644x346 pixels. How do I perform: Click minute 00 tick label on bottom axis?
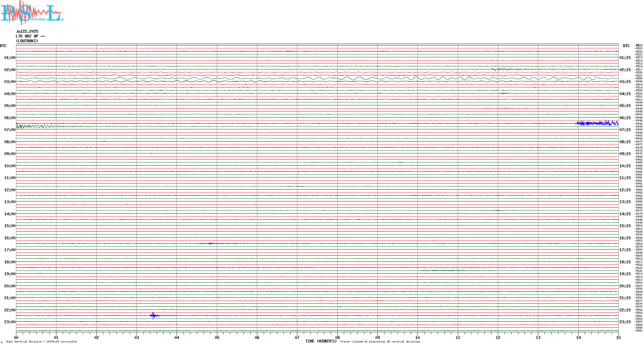(x=16, y=337)
